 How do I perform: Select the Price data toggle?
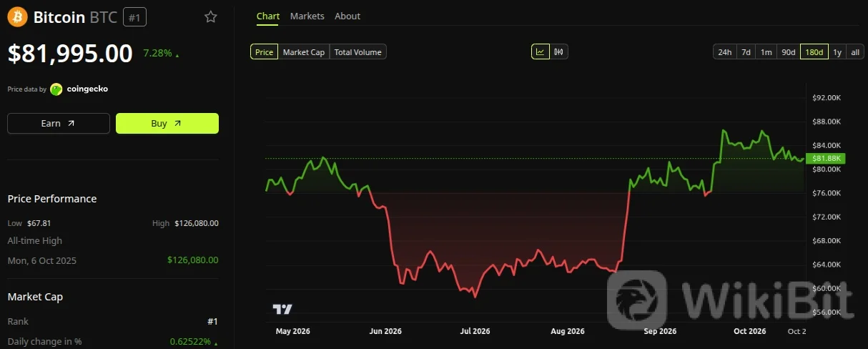(264, 51)
